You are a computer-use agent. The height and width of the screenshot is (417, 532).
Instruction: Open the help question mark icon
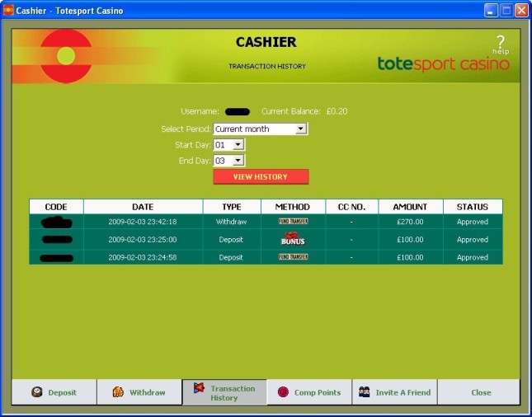(x=501, y=44)
